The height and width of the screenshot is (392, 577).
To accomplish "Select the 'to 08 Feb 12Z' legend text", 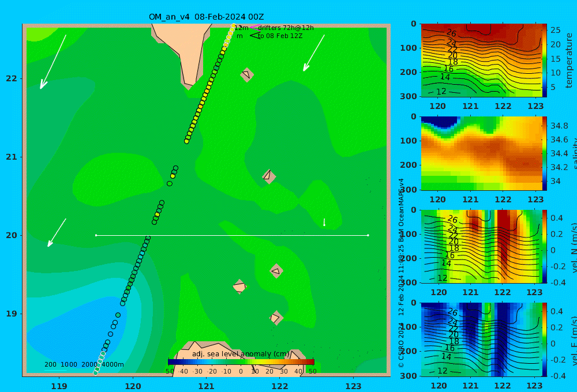I will tap(280, 36).
